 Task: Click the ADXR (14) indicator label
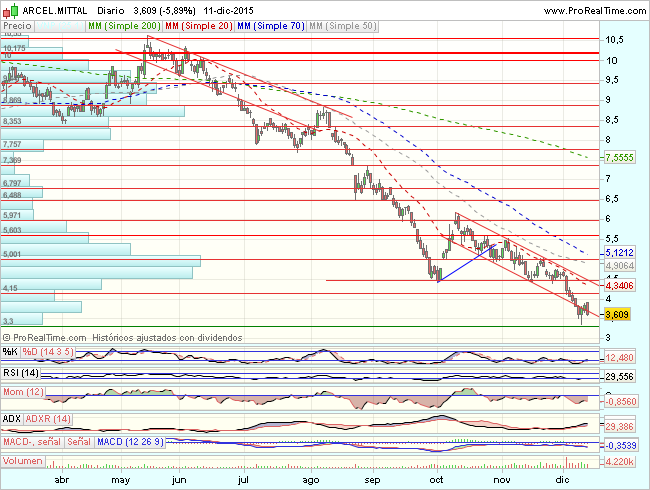pyautogui.click(x=48, y=419)
